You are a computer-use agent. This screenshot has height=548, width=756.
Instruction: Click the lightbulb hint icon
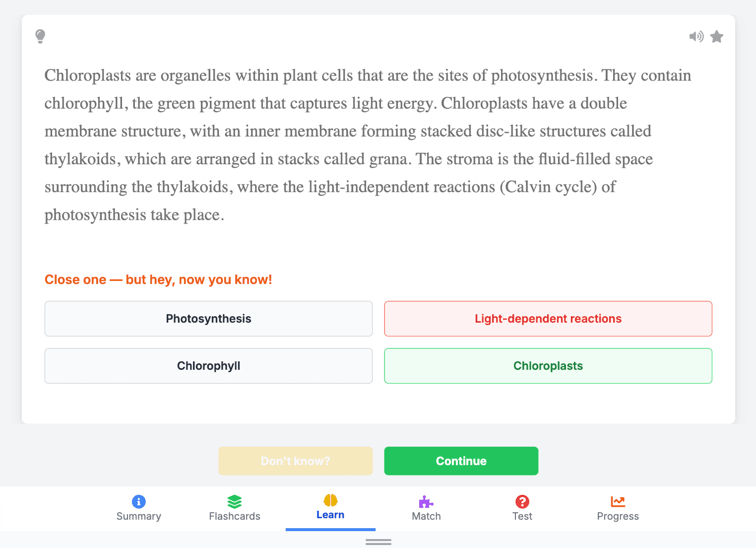pos(40,36)
